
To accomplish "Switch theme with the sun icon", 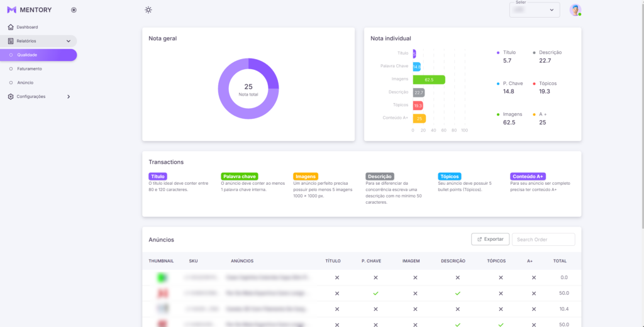I will tap(148, 10).
